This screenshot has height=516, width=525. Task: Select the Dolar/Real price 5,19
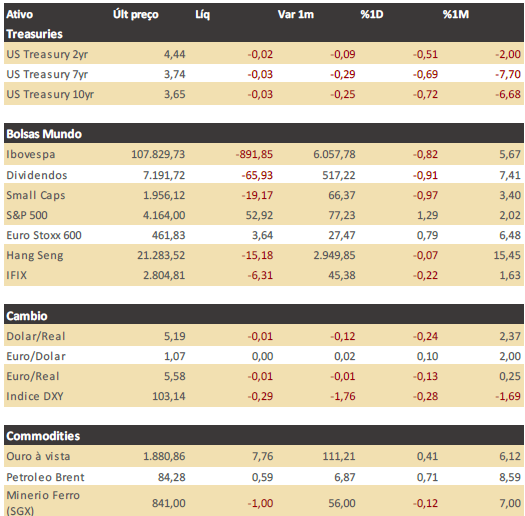[x=174, y=336]
